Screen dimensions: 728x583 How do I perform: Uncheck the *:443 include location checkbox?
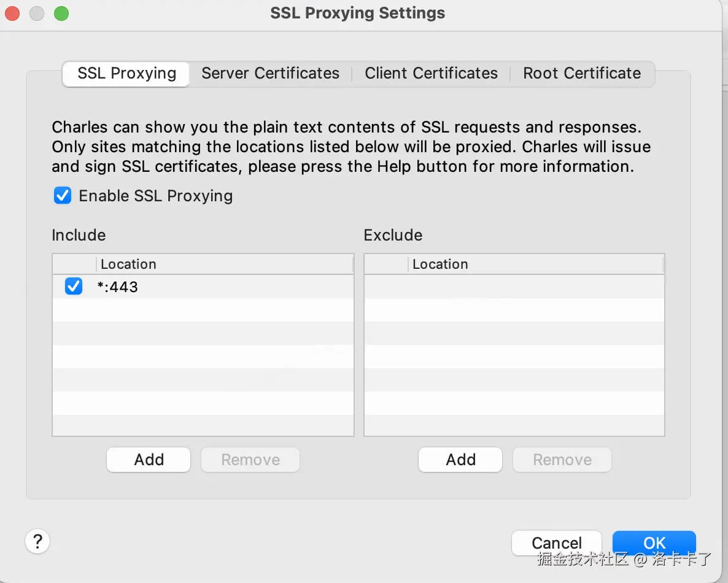coord(74,287)
